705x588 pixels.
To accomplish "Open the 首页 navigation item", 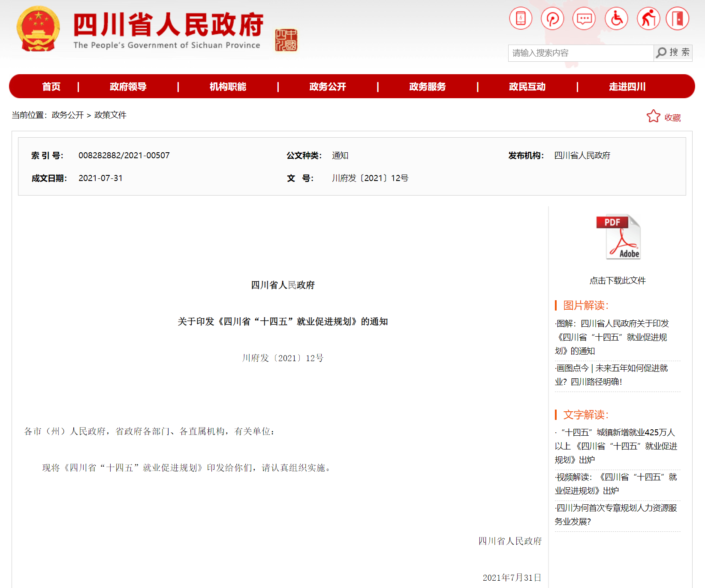I will (51, 87).
